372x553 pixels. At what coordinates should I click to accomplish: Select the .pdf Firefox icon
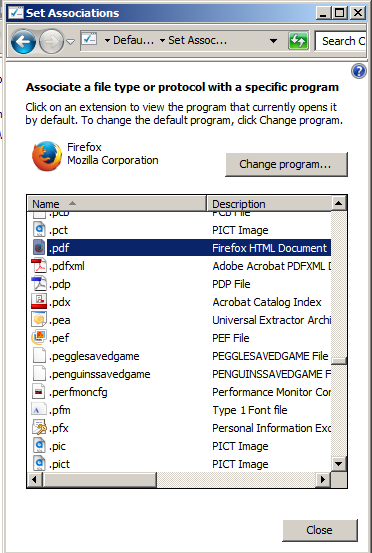point(39,248)
